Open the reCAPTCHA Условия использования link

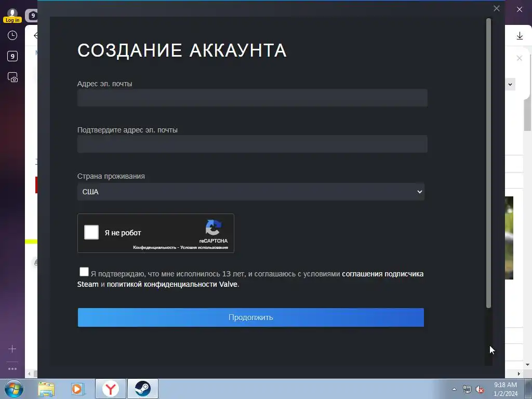(x=204, y=247)
